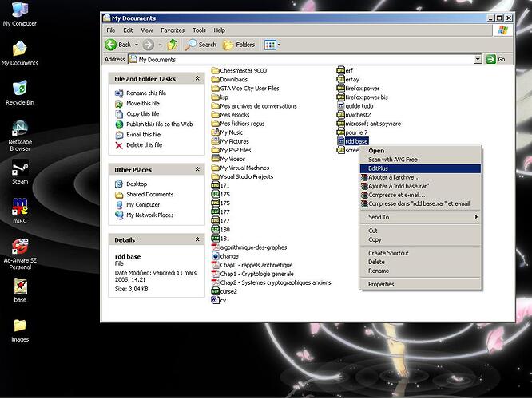Image resolution: width=532 pixels, height=399 pixels.
Task: Collapse the Other Places panel
Action: 196,170
